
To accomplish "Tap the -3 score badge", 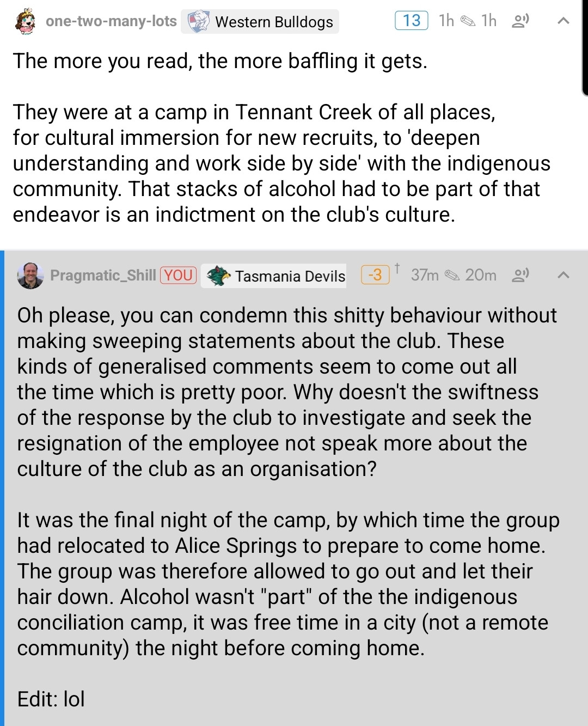I will tap(375, 274).
